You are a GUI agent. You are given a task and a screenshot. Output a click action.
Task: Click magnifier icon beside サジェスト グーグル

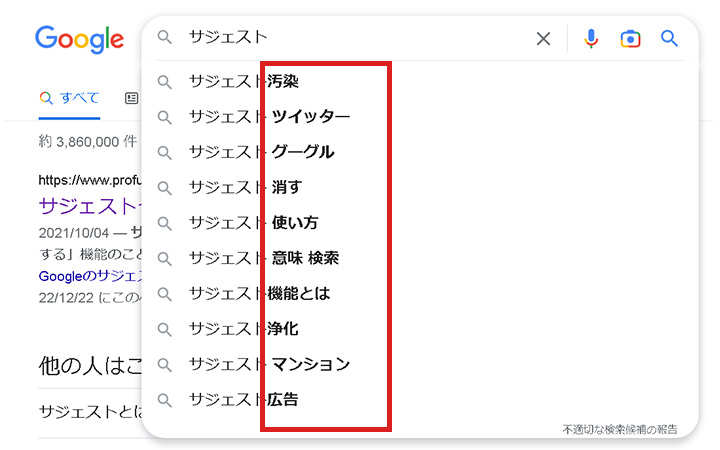[x=164, y=153]
